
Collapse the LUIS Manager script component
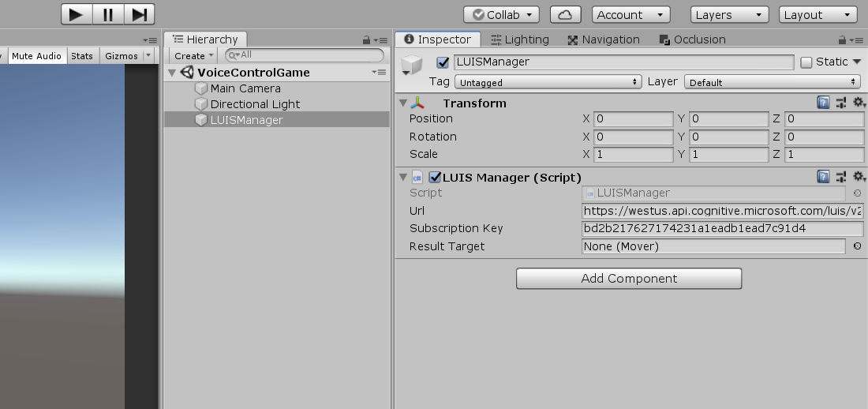(403, 178)
